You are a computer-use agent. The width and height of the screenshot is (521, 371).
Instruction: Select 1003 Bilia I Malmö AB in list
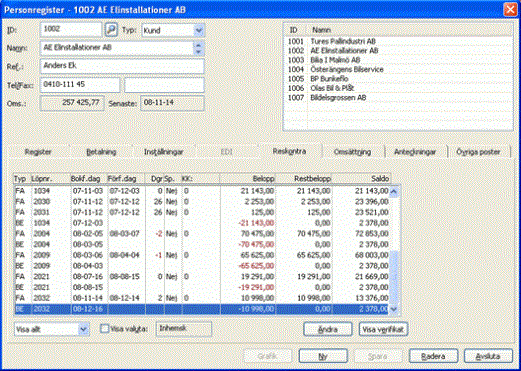(398, 60)
